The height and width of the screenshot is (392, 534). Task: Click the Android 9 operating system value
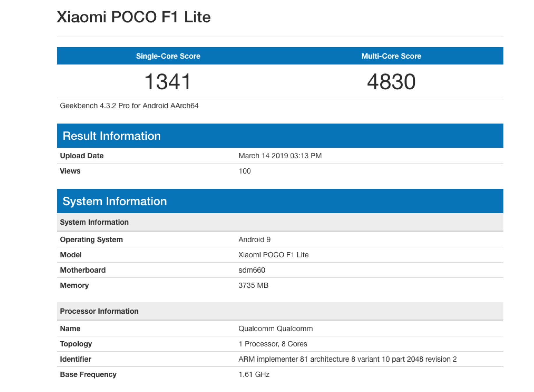pos(254,240)
